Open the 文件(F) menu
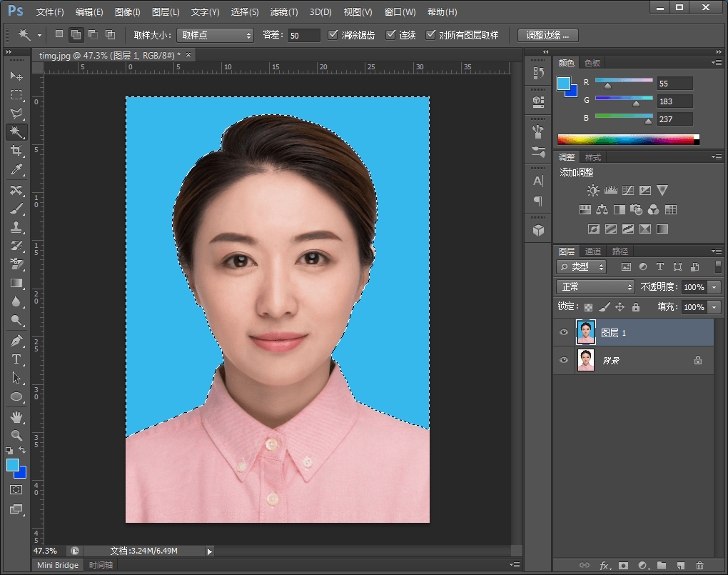This screenshot has height=575, width=728. pos(50,12)
